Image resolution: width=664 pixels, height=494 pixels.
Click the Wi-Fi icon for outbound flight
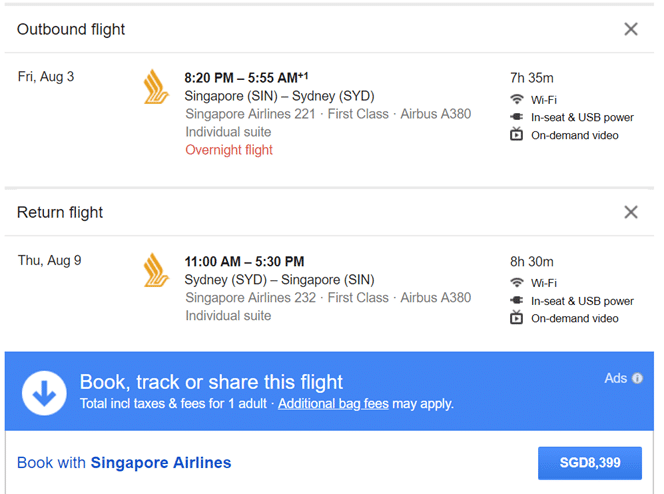point(516,99)
